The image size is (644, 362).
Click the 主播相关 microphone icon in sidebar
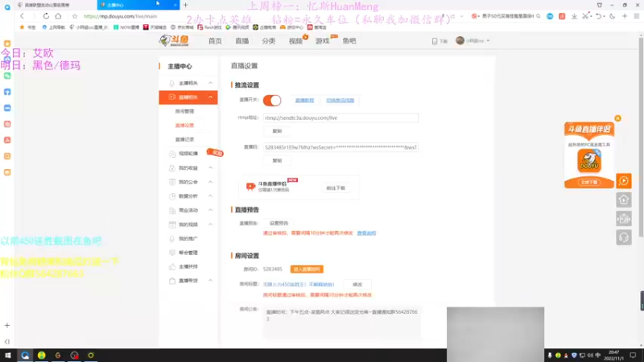(172, 84)
